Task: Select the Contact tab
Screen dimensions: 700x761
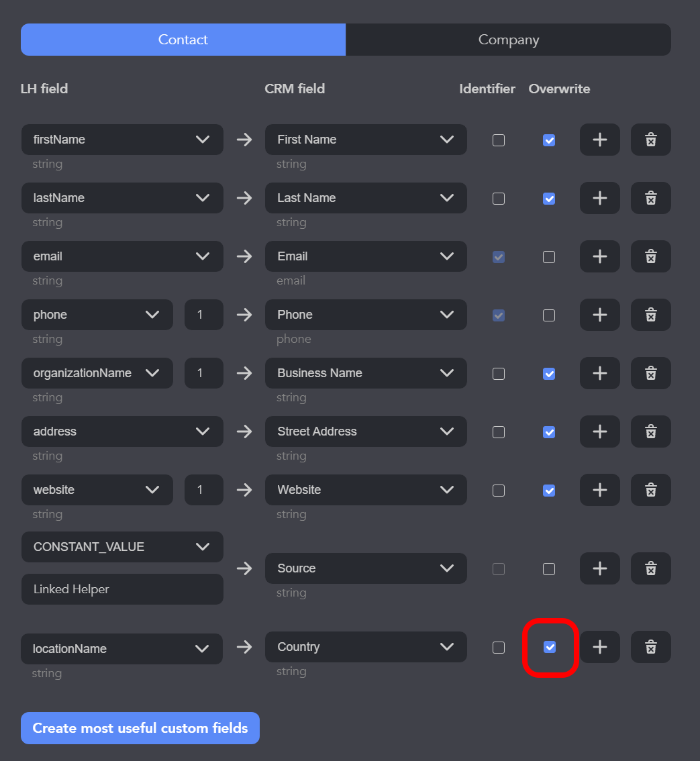Action: coord(183,40)
